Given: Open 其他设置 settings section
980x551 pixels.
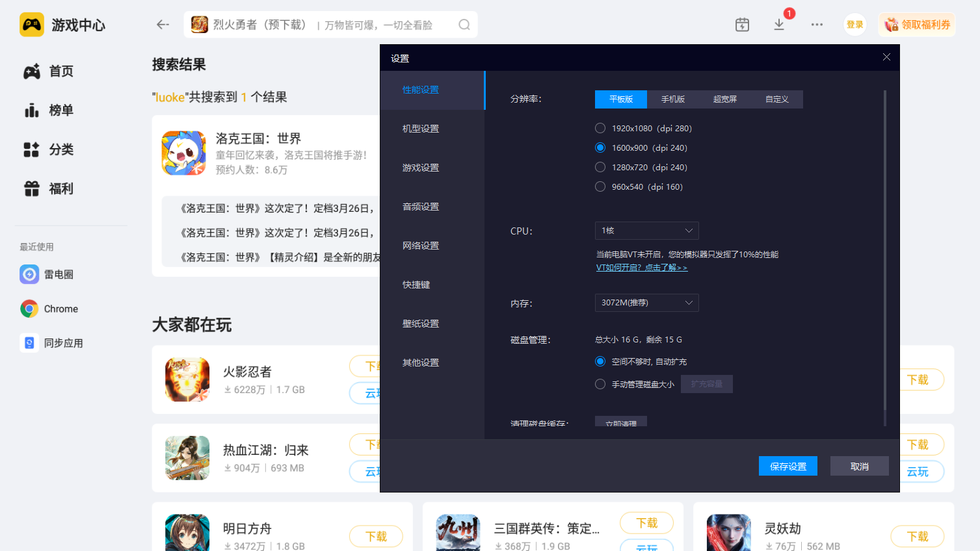Looking at the screenshot, I should pos(432,363).
